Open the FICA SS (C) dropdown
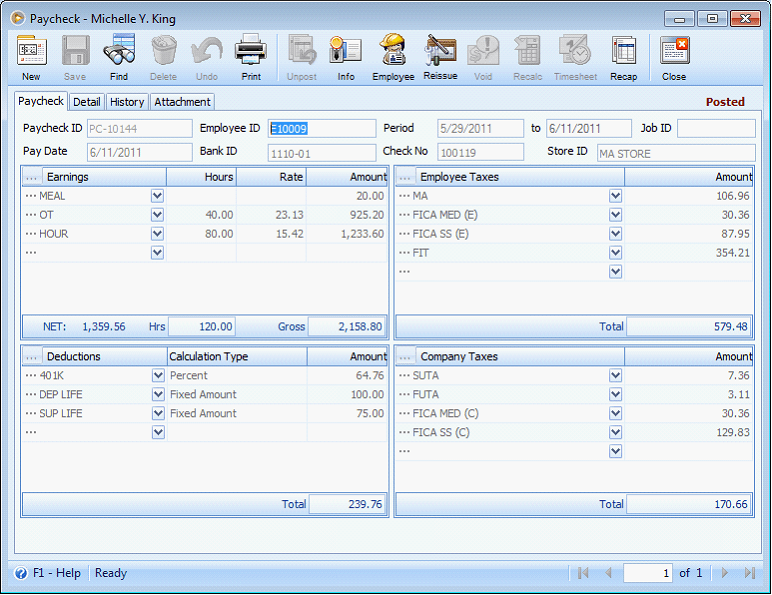Viewport: 772px width, 595px height. tap(615, 432)
